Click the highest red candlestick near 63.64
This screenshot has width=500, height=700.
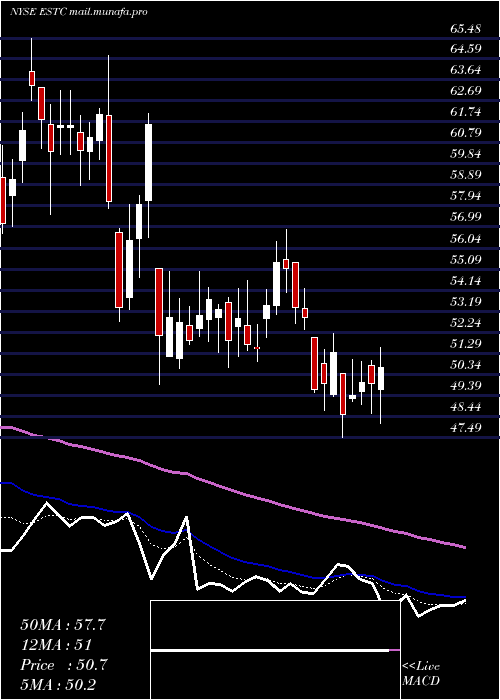32,78
